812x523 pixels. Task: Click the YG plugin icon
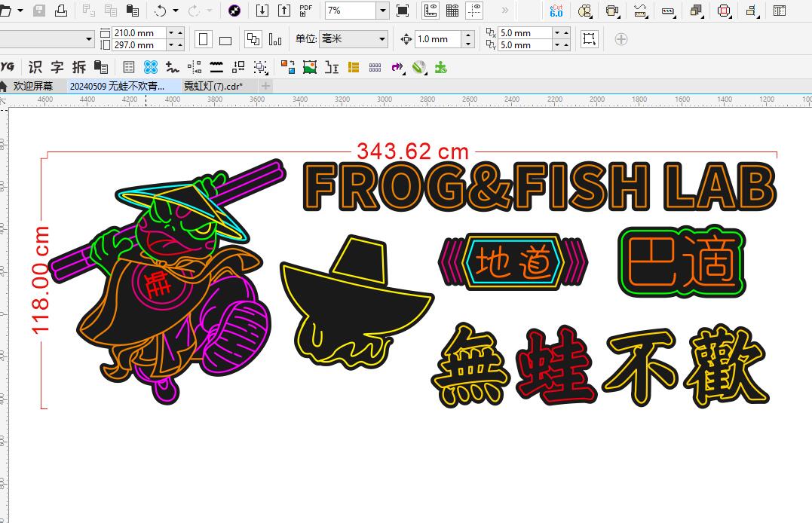pos(8,67)
